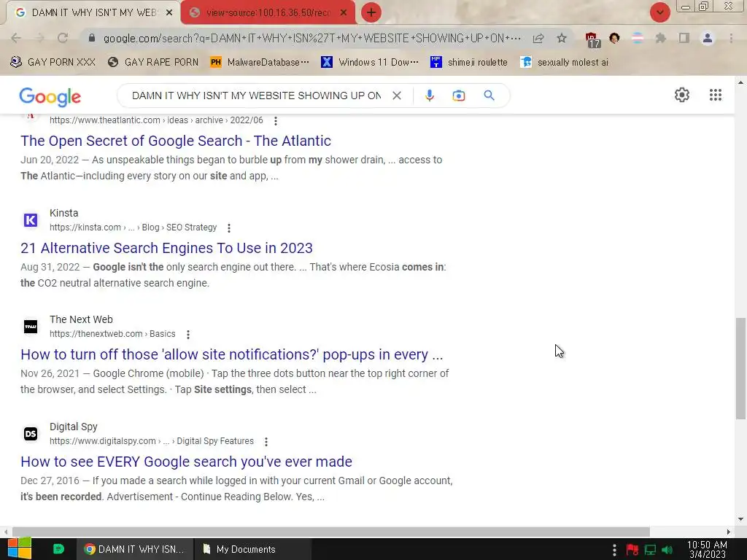Click the thenextweb.com › Basics URL
747x560 pixels.
point(112,334)
